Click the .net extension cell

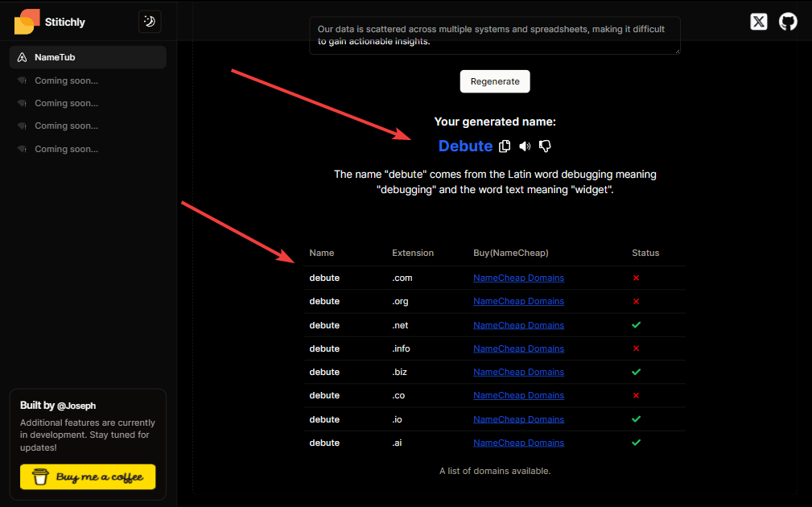pos(400,325)
